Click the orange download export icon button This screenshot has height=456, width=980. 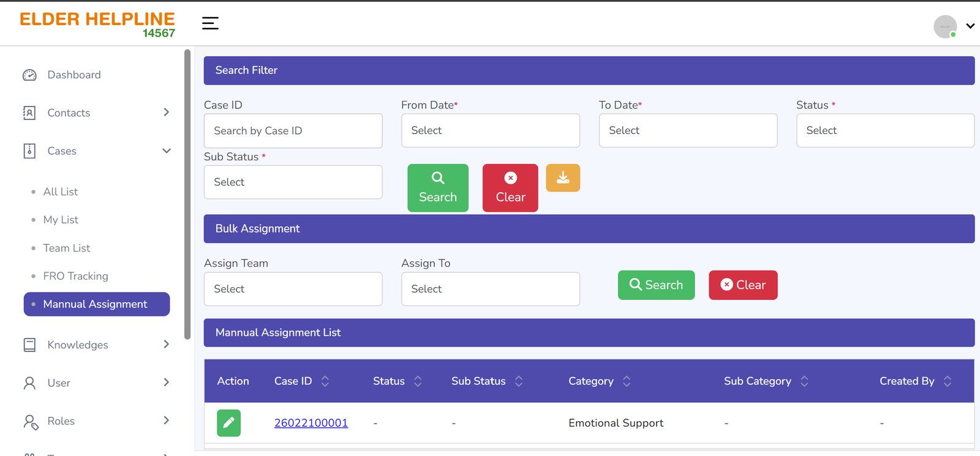(563, 178)
